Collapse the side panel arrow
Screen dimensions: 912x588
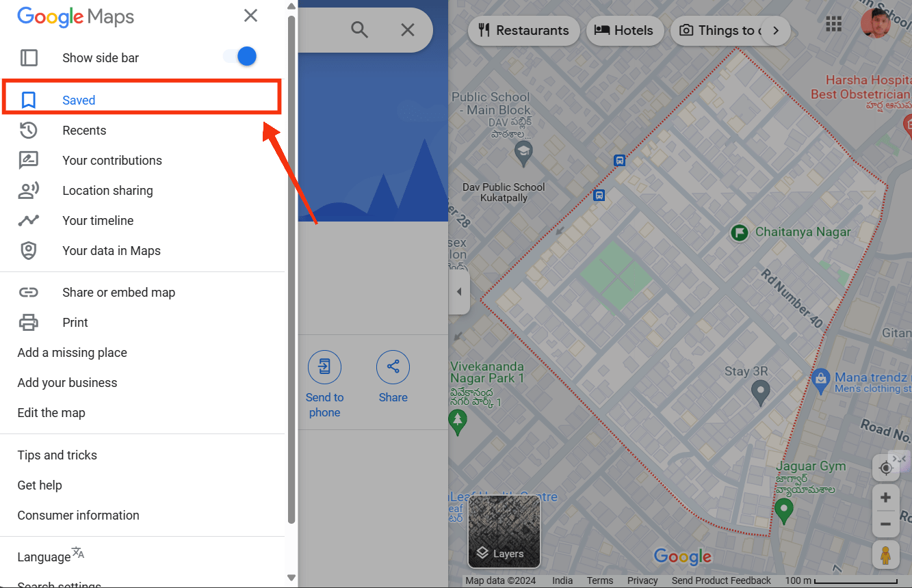459,292
